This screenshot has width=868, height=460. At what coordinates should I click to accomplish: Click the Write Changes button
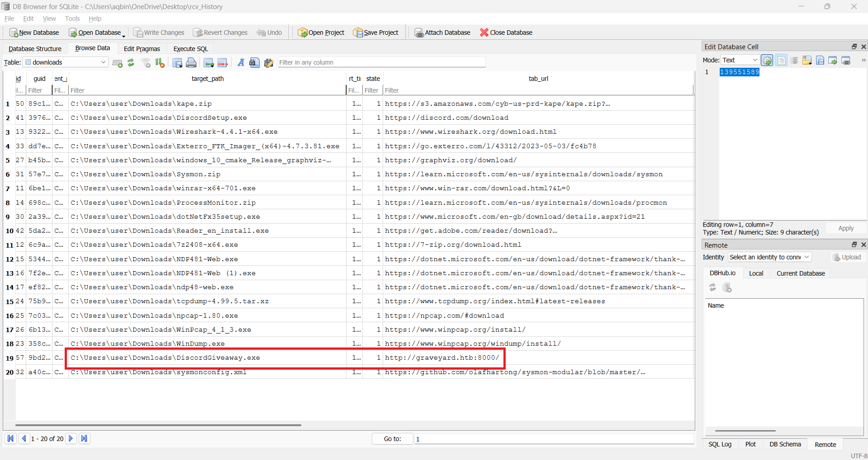[x=159, y=33]
